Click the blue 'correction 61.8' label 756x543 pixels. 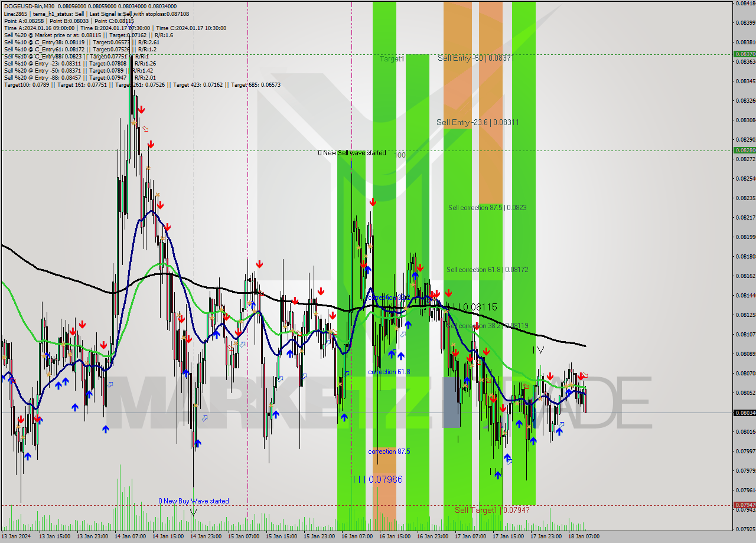click(x=389, y=372)
